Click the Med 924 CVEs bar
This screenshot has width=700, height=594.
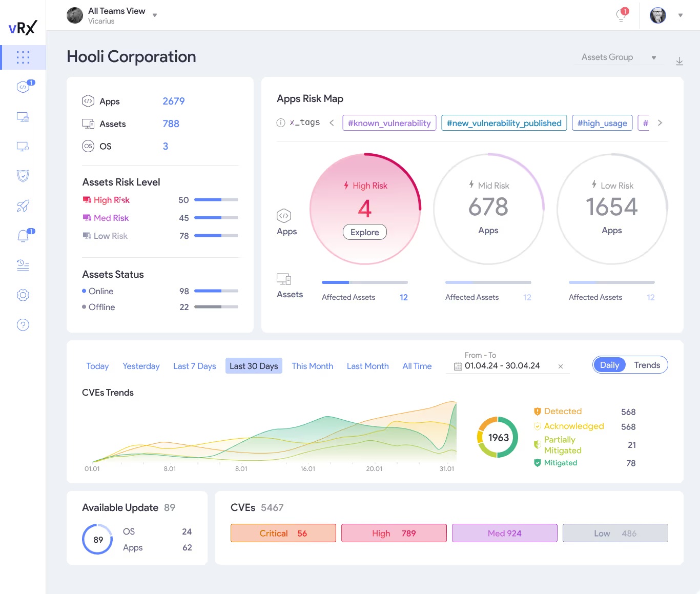coord(505,533)
